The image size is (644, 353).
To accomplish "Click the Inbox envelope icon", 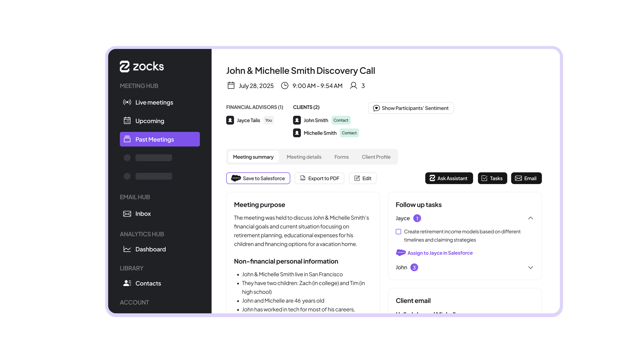I will coord(127,213).
